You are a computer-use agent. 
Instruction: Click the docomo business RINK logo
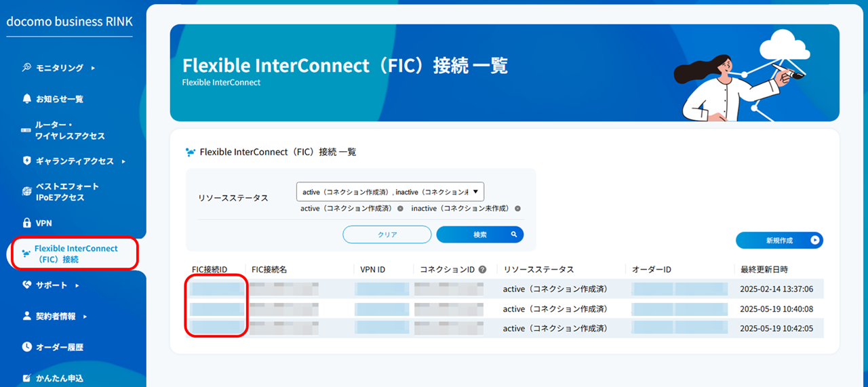pyautogui.click(x=70, y=22)
